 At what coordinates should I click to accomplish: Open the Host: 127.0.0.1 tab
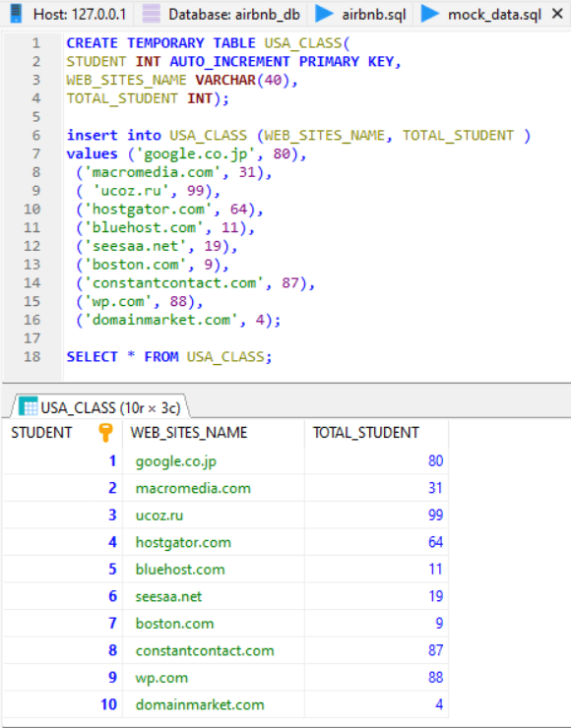67,14
